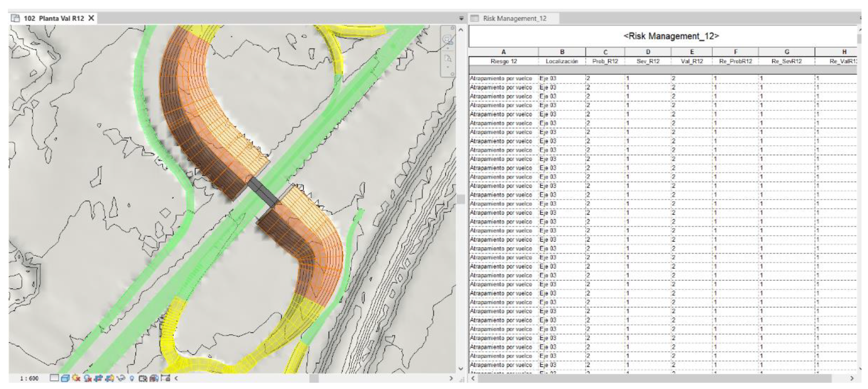Toggle Shadows on in view bar
This screenshot has height=389, width=868.
88,378
